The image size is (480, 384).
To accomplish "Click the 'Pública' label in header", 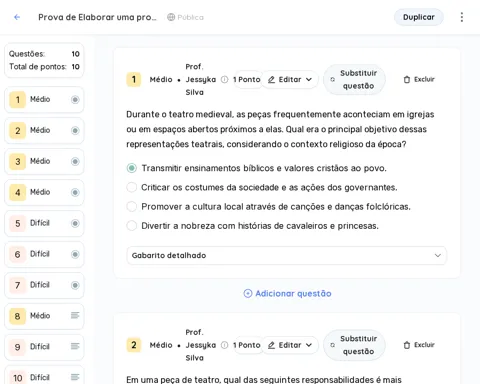I will [x=190, y=17].
